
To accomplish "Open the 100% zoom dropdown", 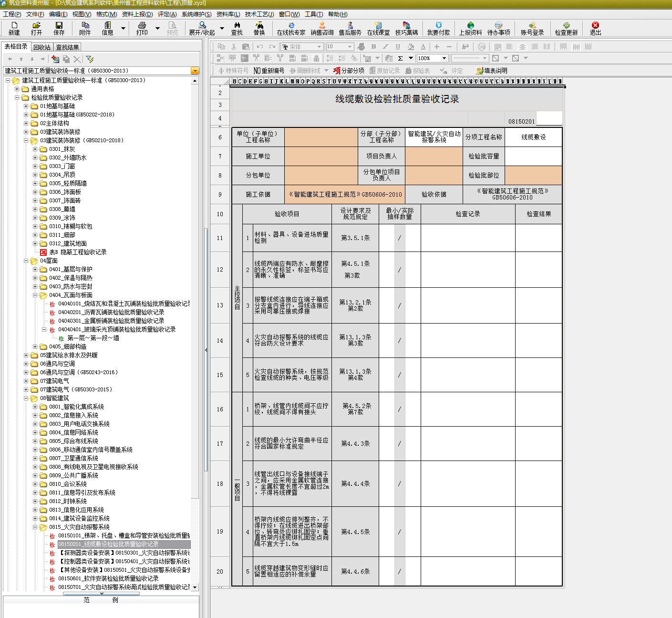I will [x=444, y=58].
